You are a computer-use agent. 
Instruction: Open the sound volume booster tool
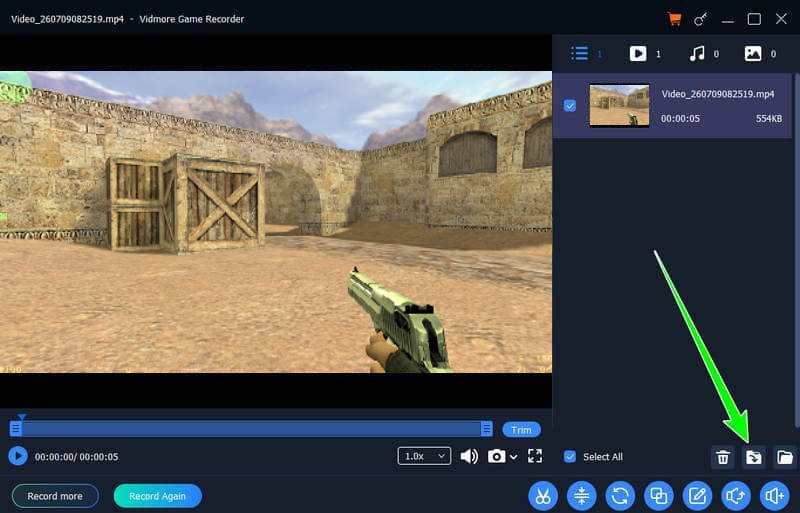(x=774, y=496)
